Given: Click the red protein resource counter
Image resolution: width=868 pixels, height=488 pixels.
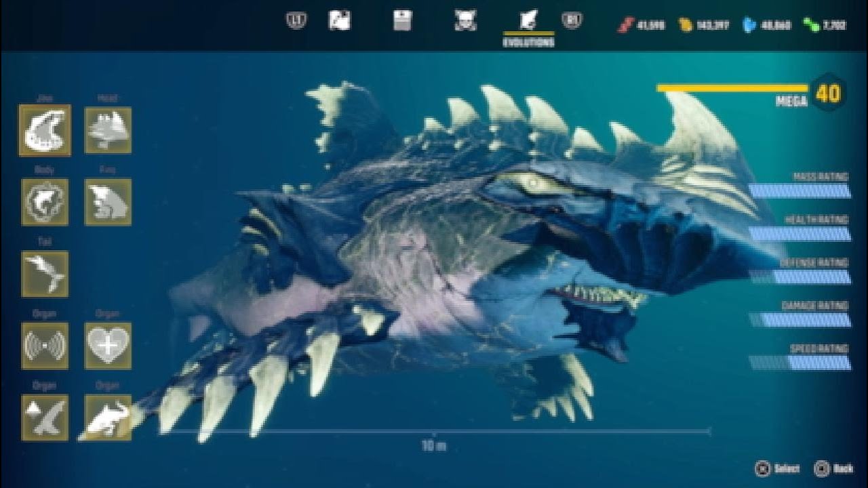Looking at the screenshot, I should 641,26.
